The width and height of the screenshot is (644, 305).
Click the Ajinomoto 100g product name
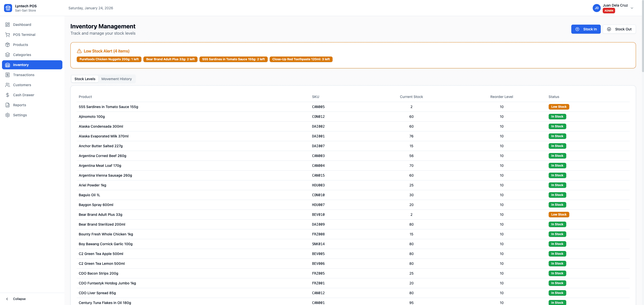(92, 117)
